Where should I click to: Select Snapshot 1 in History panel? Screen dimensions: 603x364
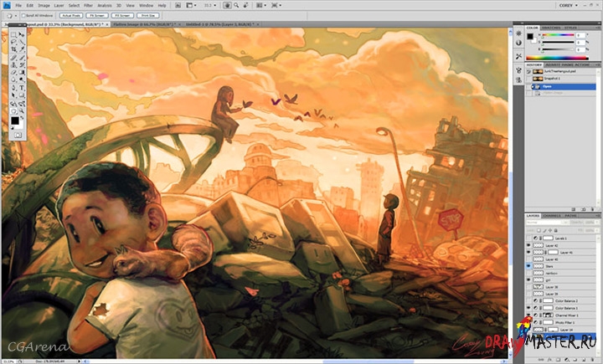(x=560, y=79)
